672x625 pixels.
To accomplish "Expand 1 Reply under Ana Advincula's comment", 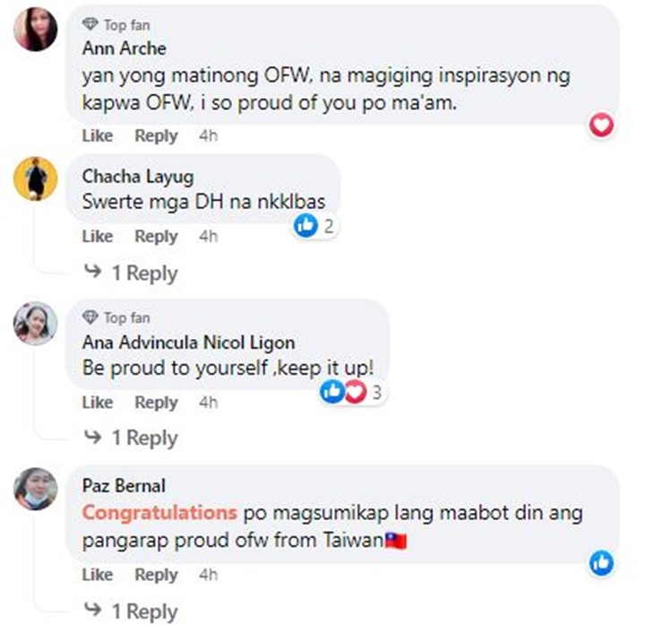I will click(144, 438).
